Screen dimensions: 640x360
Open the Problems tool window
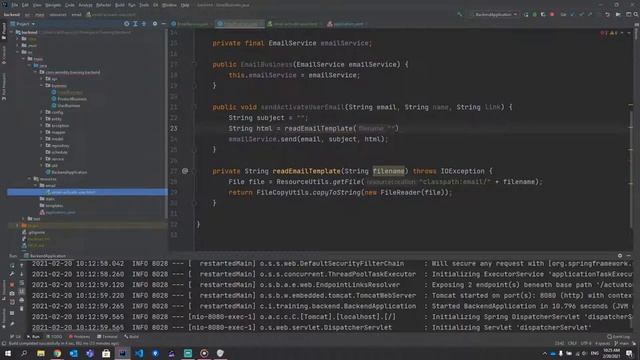pos(80,337)
